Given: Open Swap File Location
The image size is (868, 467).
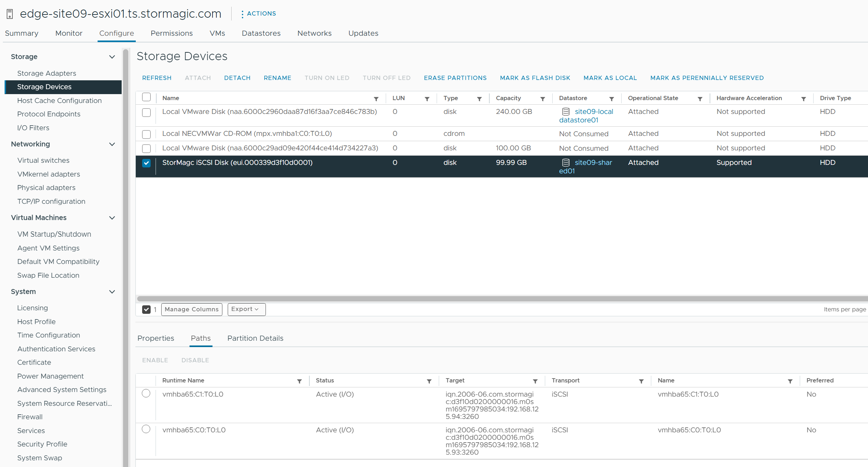Looking at the screenshot, I should point(48,275).
